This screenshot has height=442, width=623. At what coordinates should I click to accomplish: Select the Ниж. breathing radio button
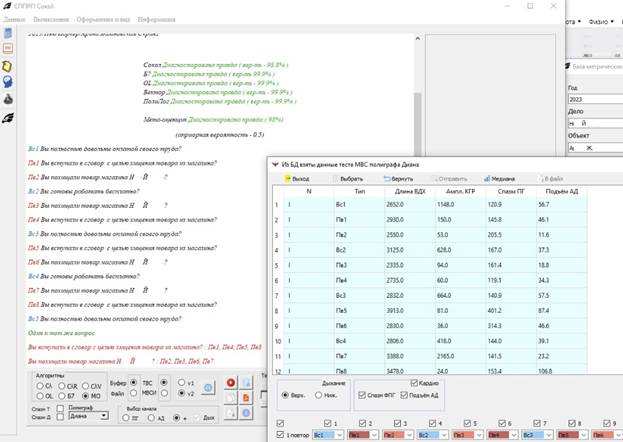point(316,395)
